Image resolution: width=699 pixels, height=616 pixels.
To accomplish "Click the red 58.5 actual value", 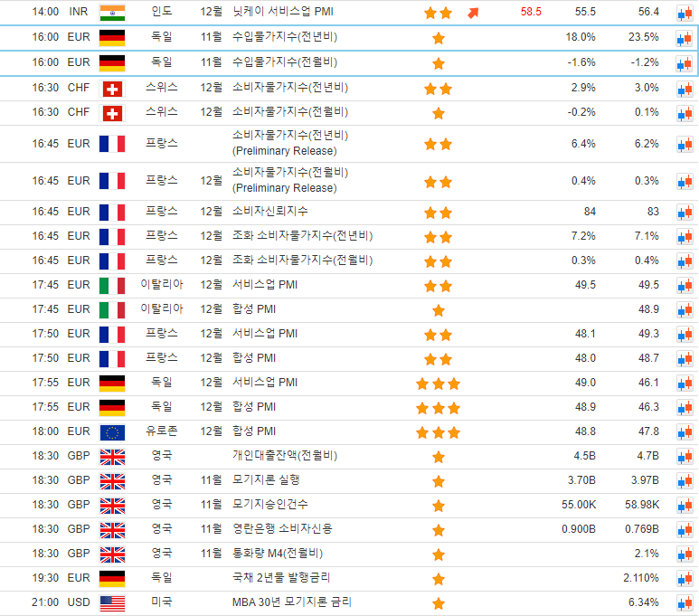I will (x=531, y=13).
